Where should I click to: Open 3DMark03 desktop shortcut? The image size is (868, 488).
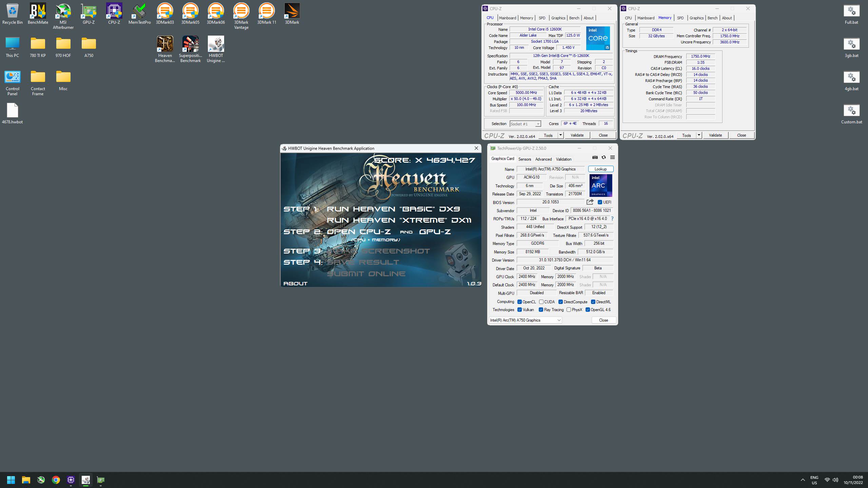[165, 14]
